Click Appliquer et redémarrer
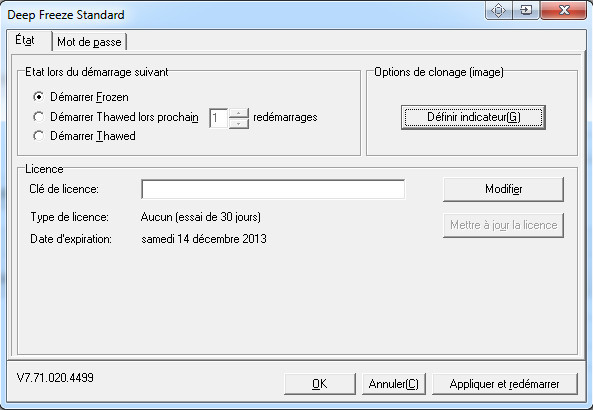 point(505,384)
